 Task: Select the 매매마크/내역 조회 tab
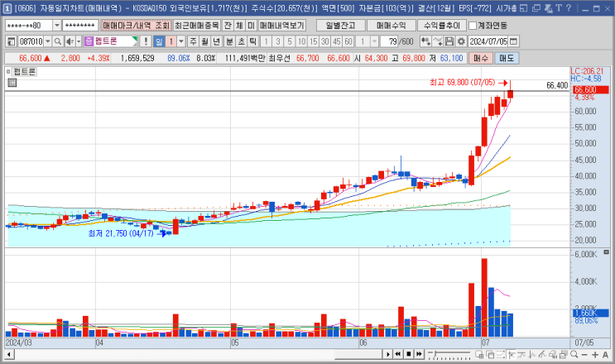pos(136,26)
